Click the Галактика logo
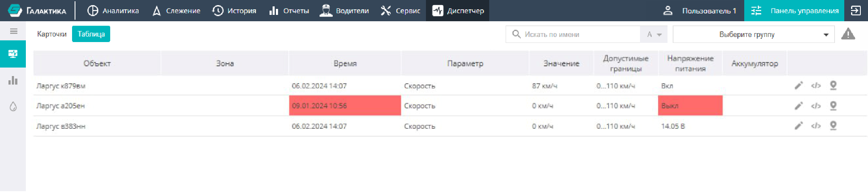 point(37,11)
